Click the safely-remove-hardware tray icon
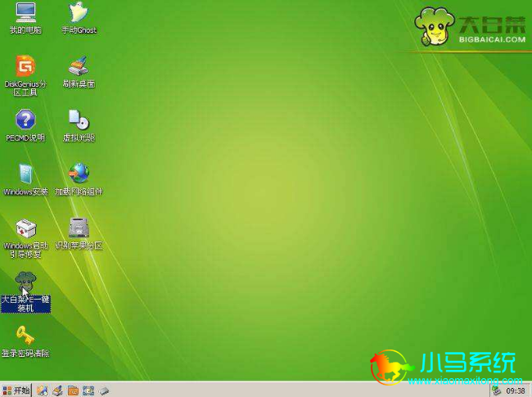 497,391
